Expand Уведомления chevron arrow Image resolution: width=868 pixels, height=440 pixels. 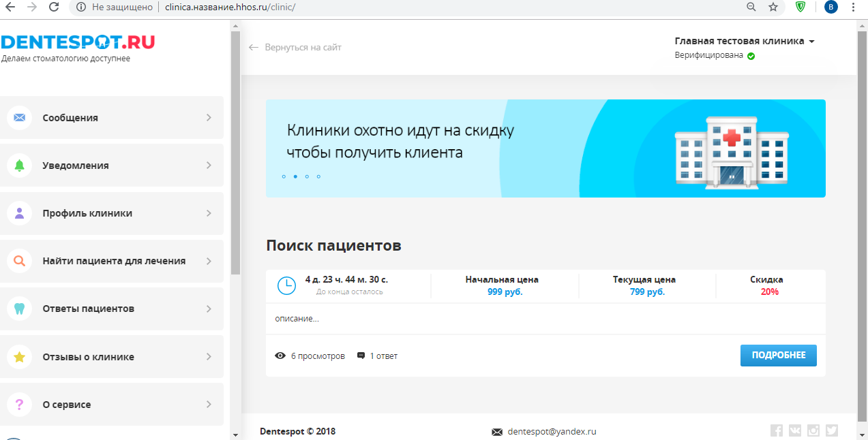coord(209,166)
